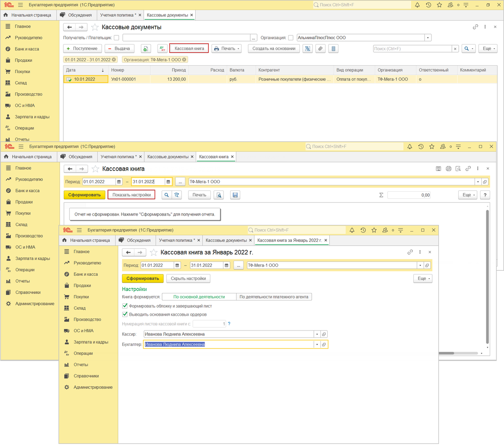The height and width of the screenshot is (446, 504).
Task: Click Скрыть настройки in the front window
Action: coord(188,278)
